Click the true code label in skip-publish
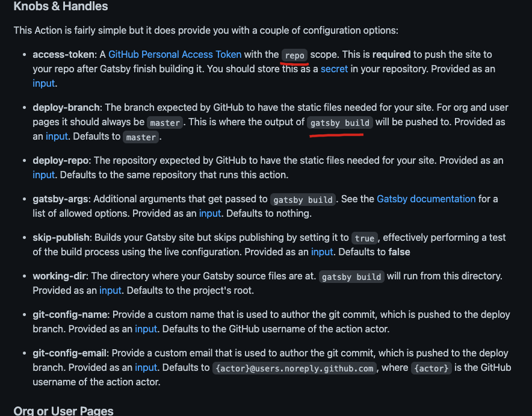Image resolution: width=532 pixels, height=416 pixels. tap(364, 238)
